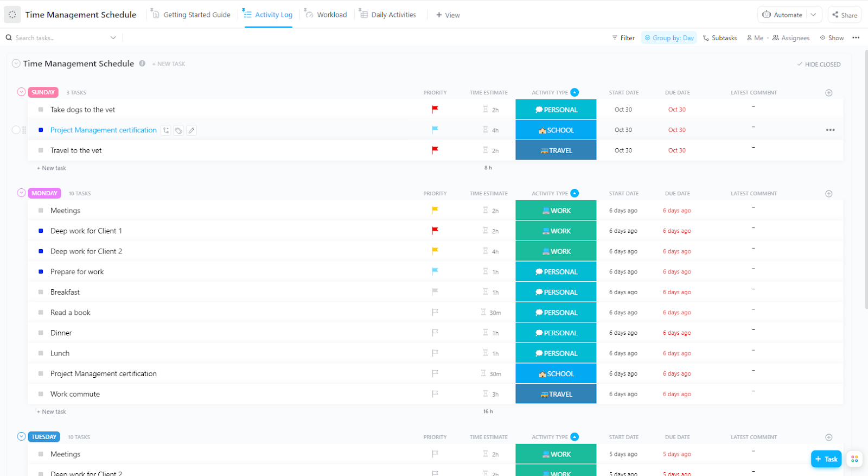Viewport: 868px width, 476px height.
Task: Click the info icon next to list title
Action: pyautogui.click(x=142, y=64)
